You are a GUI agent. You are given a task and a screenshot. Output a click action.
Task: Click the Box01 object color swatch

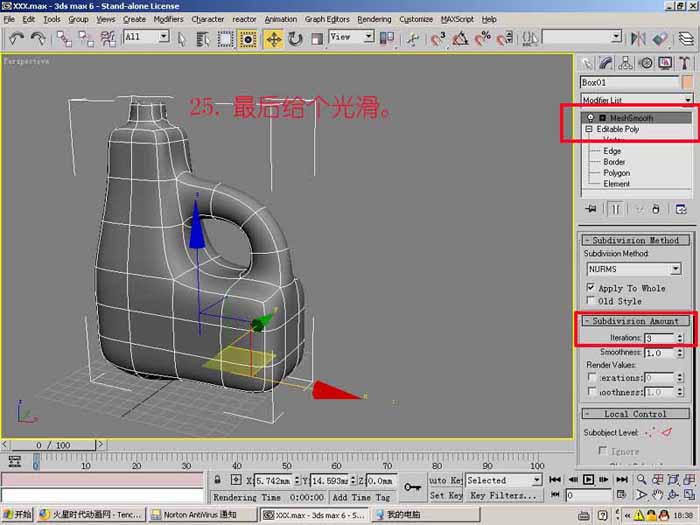click(688, 82)
